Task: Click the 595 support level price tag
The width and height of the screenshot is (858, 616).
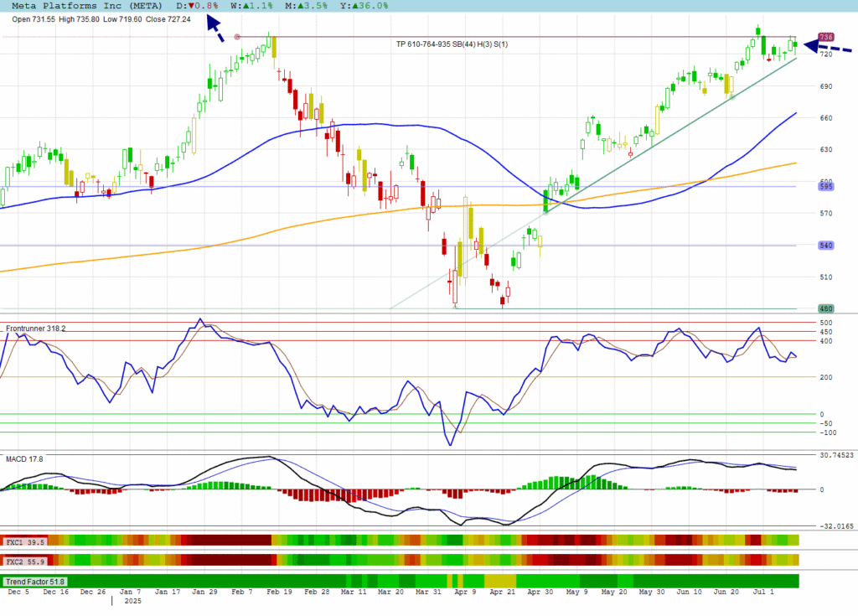Action: click(x=825, y=187)
